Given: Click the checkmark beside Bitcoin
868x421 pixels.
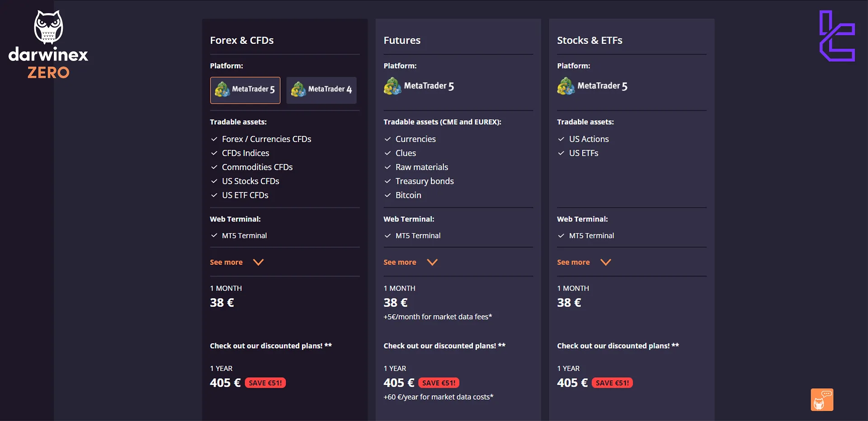Looking at the screenshot, I should (x=387, y=195).
